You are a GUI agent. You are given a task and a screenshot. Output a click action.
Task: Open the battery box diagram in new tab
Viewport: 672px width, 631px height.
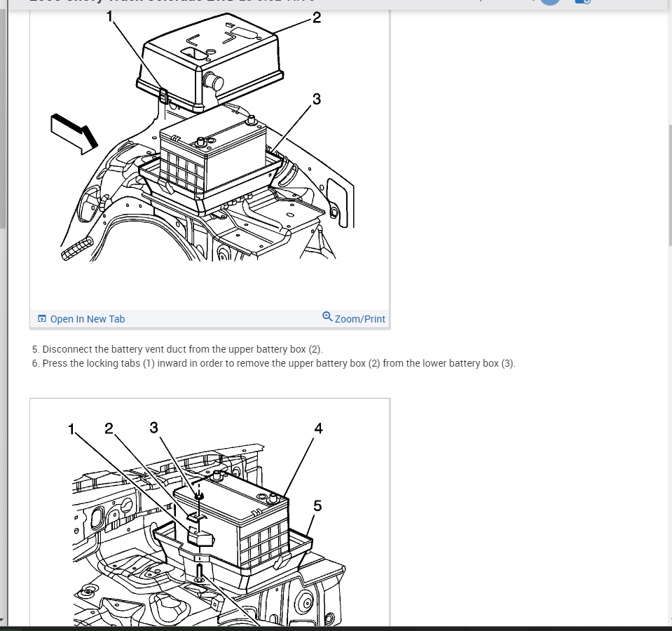[x=81, y=319]
